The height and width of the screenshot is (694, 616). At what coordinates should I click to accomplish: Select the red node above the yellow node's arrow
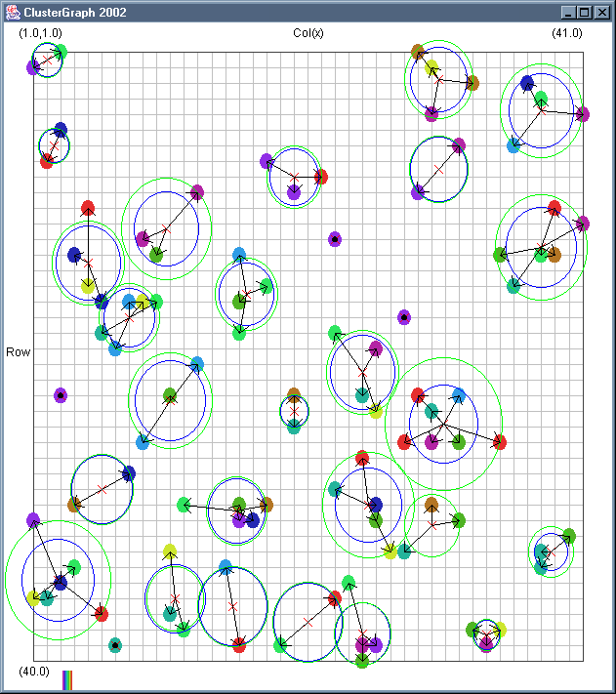click(x=88, y=208)
